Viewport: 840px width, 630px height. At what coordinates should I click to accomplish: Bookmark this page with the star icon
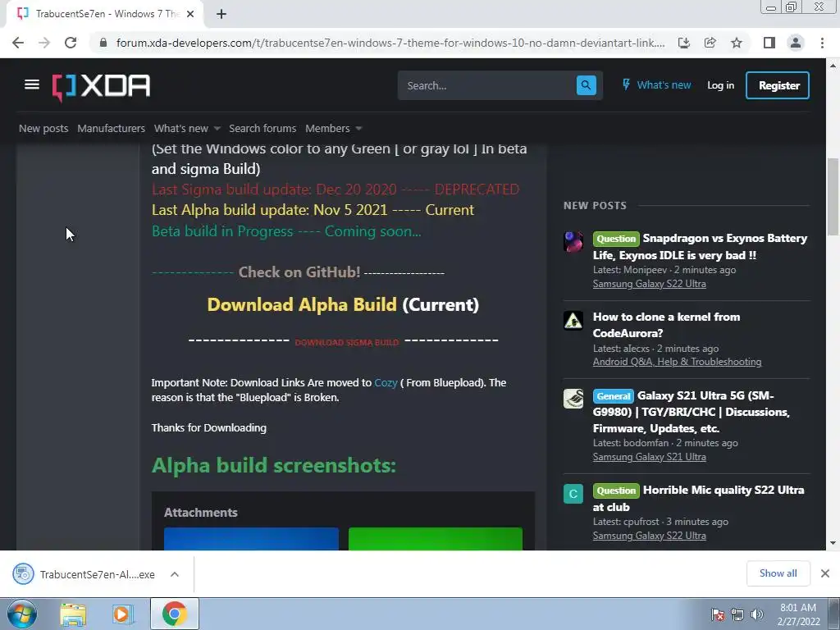(x=737, y=43)
